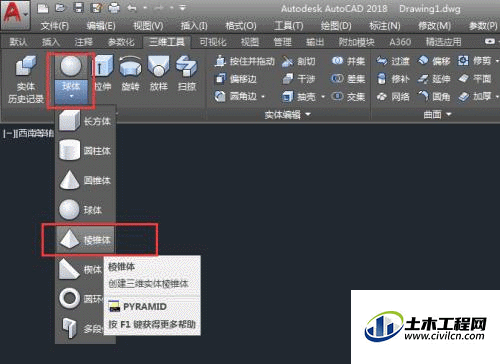Open the 工具(T) menu
Screen dimensions: 500x364
click(x=289, y=26)
